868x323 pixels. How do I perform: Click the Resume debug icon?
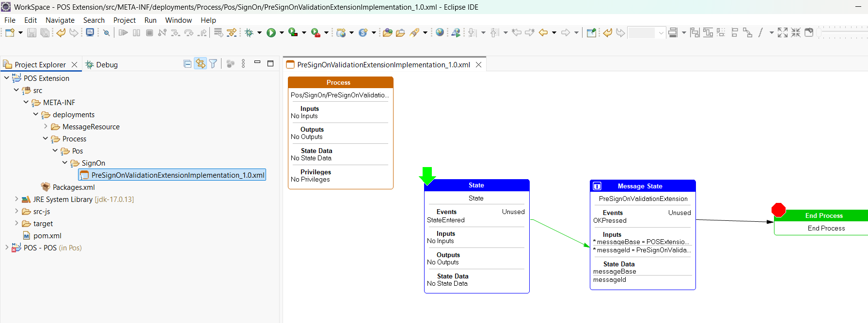123,32
